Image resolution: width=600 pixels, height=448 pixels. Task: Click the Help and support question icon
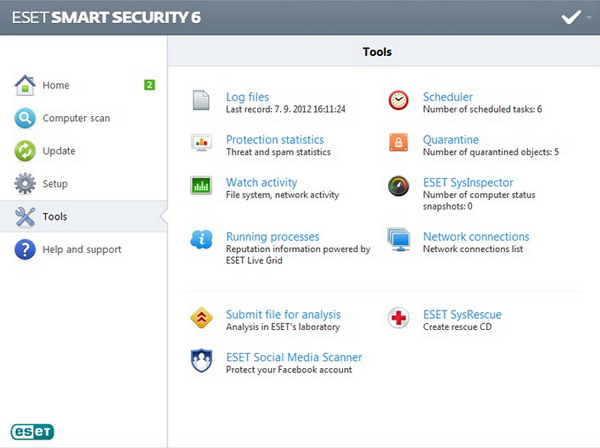point(25,249)
